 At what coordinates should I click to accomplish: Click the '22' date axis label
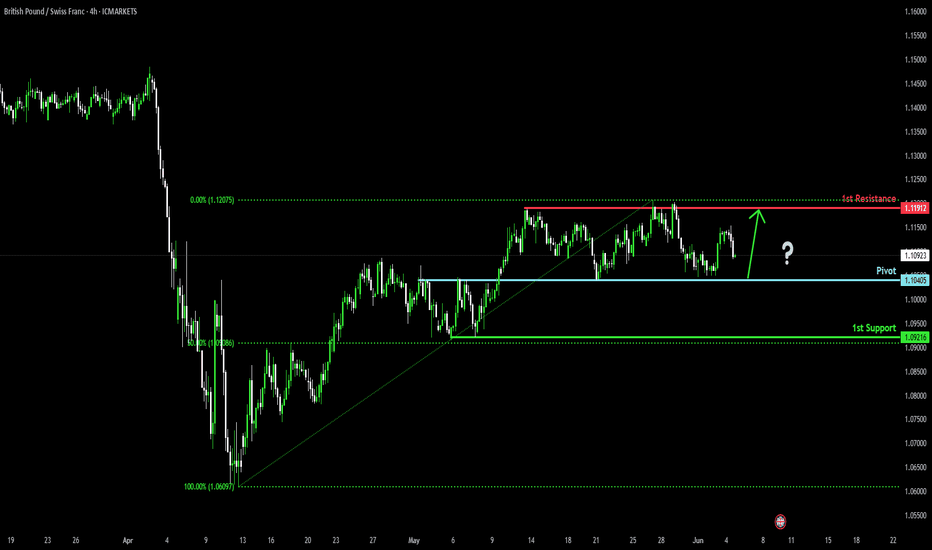pos(893,540)
